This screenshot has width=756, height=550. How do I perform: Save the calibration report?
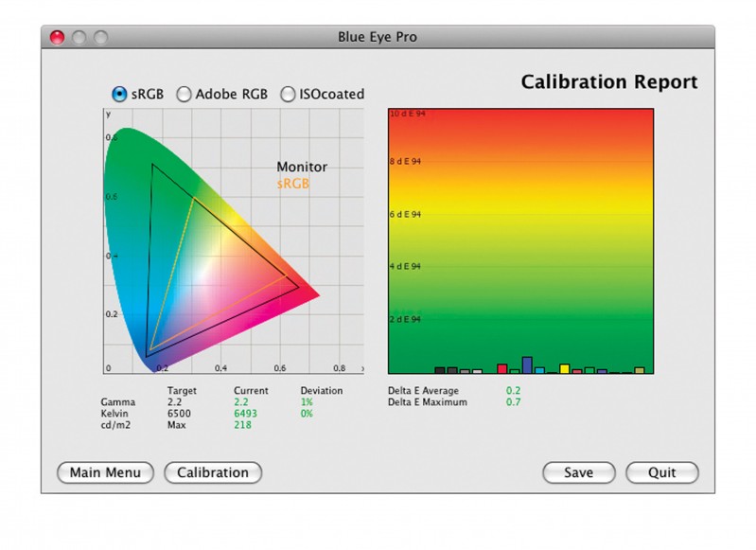click(578, 472)
